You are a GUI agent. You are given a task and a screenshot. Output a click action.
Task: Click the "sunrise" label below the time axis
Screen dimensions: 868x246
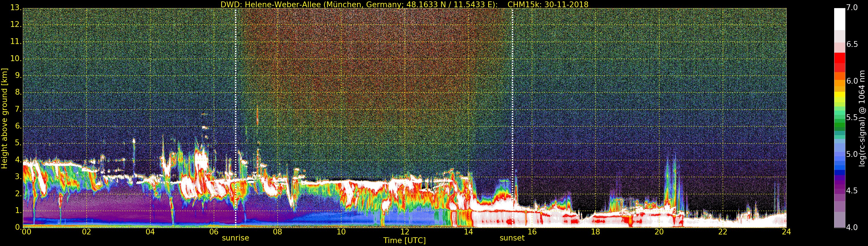[236, 238]
